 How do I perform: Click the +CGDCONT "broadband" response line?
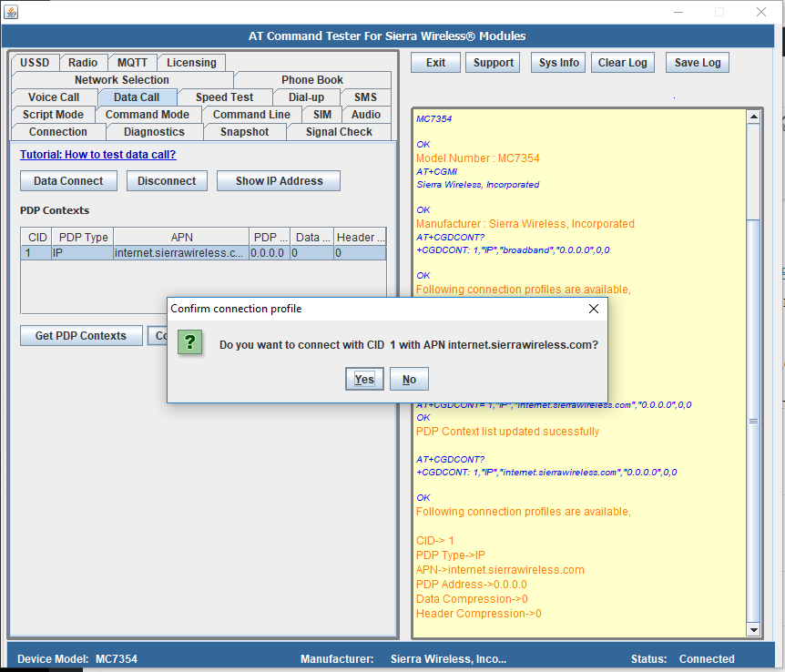pyautogui.click(x=513, y=249)
